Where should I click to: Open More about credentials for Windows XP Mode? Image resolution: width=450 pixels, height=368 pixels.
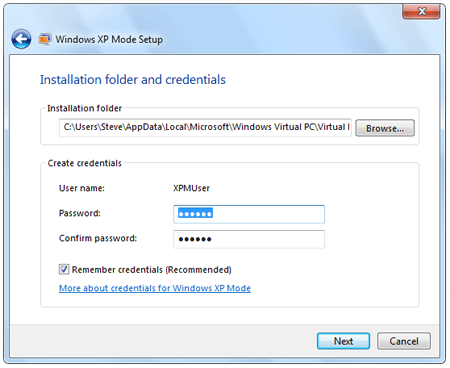155,288
